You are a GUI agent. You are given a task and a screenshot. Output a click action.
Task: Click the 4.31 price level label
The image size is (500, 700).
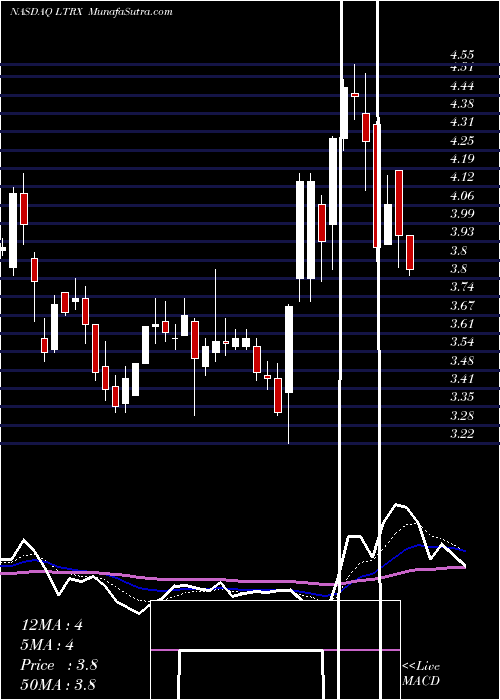[462, 122]
